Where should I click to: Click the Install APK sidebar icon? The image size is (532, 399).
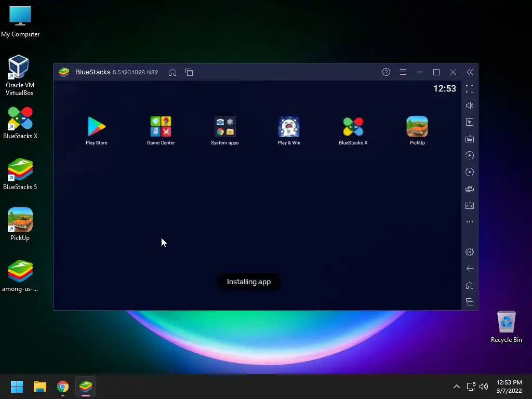point(470,205)
